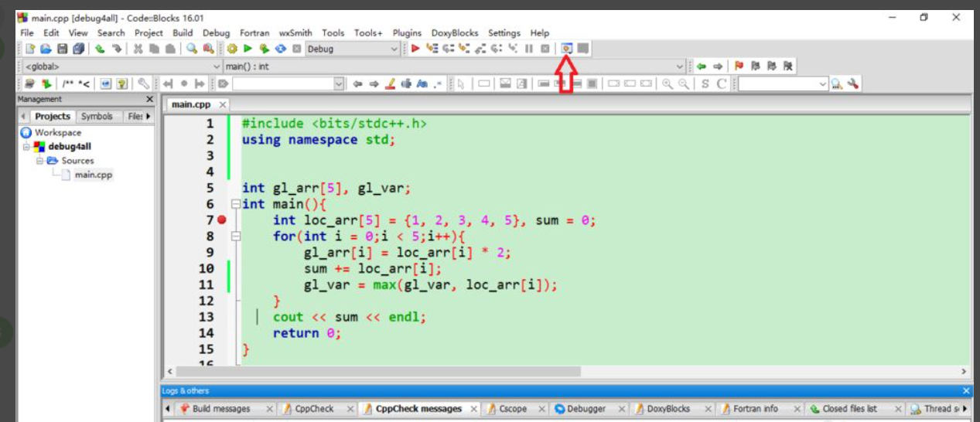Click the Rebuild icon

(281, 49)
